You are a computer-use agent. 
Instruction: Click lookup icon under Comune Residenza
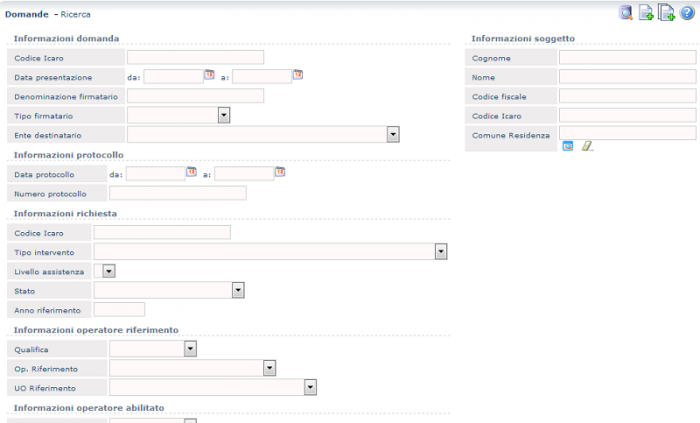[x=567, y=146]
